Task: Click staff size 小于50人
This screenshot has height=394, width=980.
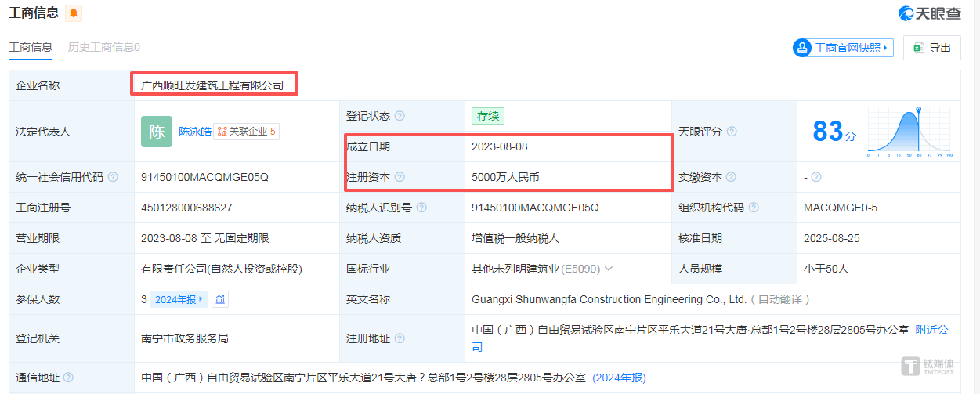Action: coord(826,269)
